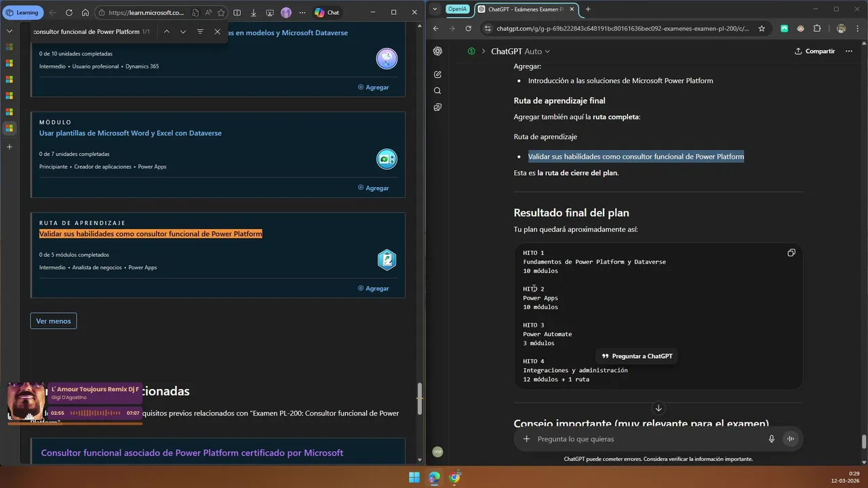
Task: Agregar the 10-unit Dataverse module
Action: tap(374, 87)
